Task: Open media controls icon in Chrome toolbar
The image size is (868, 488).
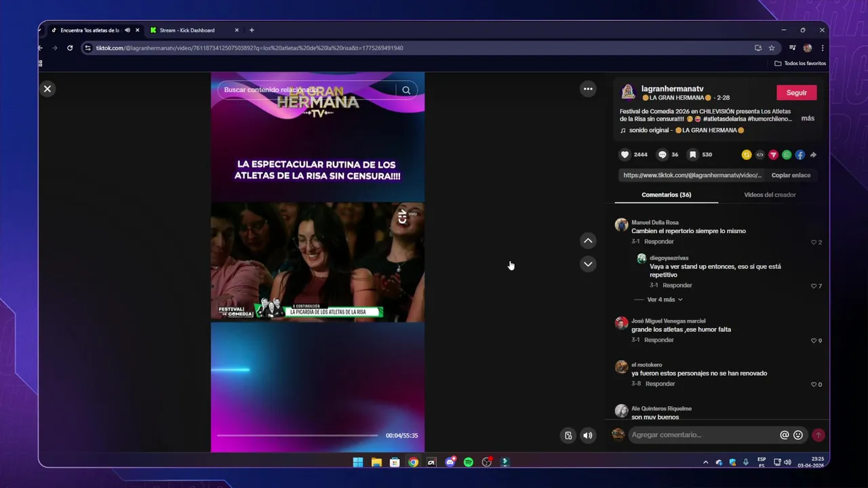Action: 792,48
